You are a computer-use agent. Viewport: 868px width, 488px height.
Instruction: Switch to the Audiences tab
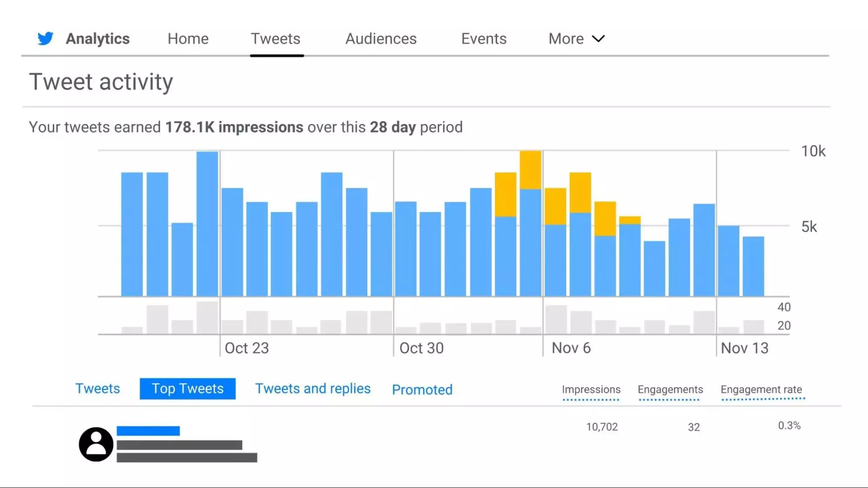click(x=380, y=39)
